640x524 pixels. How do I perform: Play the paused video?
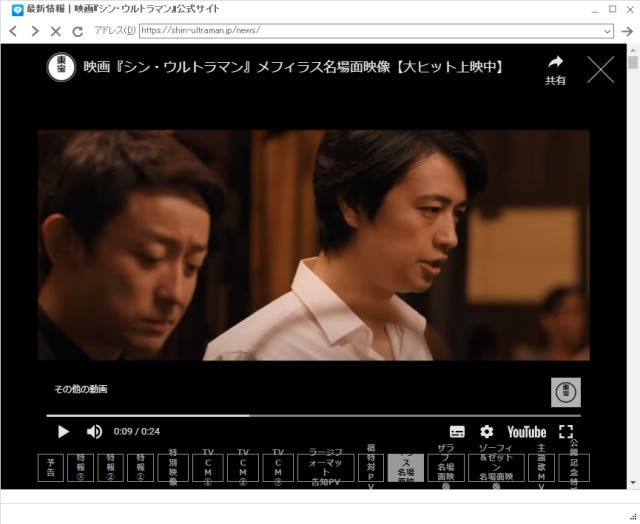click(x=63, y=432)
